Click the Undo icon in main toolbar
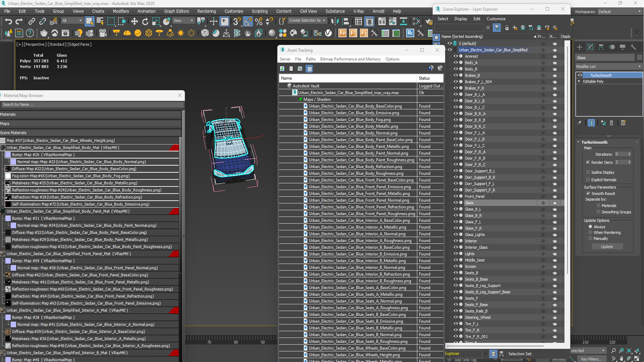 point(8,21)
